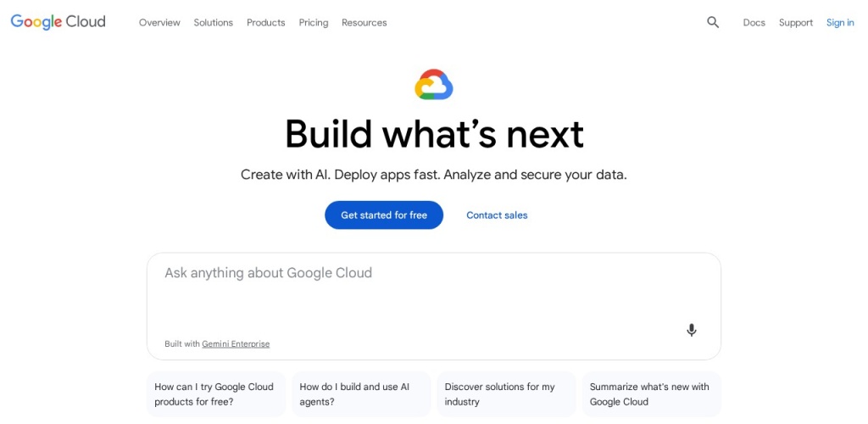Click the microphone voice input icon
The height and width of the screenshot is (424, 868).
[x=692, y=330]
